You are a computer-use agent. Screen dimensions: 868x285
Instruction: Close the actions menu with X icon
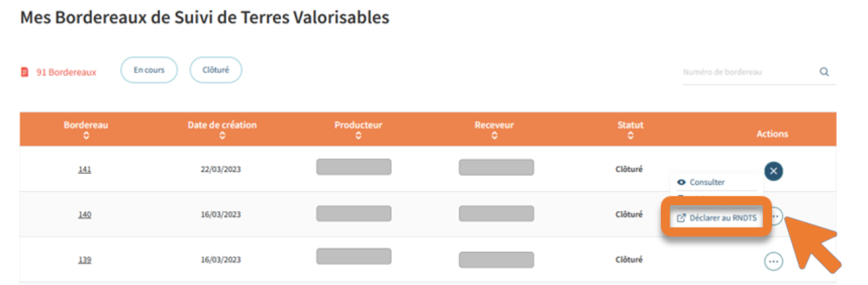[x=773, y=171]
